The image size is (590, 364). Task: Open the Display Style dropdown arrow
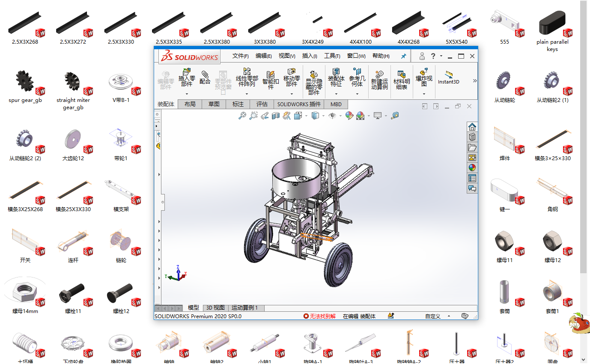pyautogui.click(x=323, y=116)
